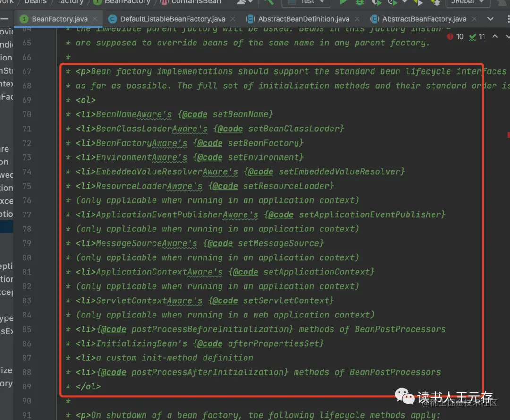
Task: Click the red error stripe marker at right
Action: (x=509, y=135)
